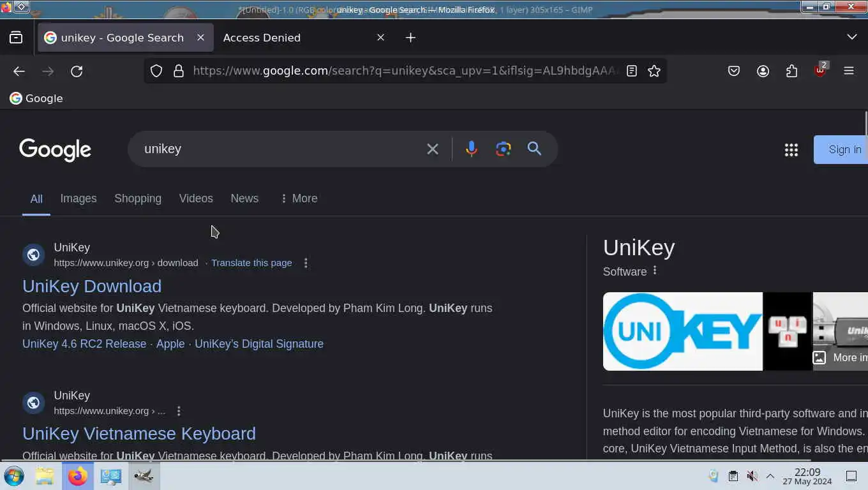Screen dimensions: 868x490
Task: Open Google apps grid icon
Action: click(791, 150)
